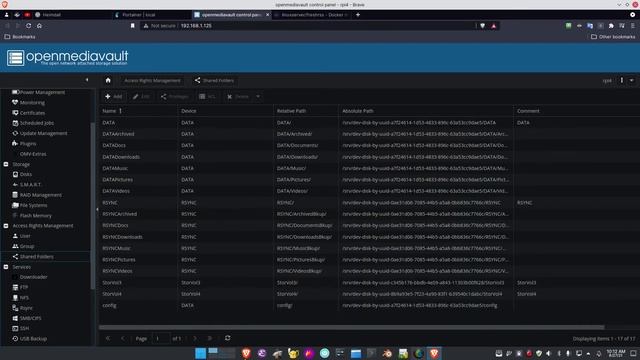Select the config folder row
This screenshot has height=360, width=640.
[369, 305]
